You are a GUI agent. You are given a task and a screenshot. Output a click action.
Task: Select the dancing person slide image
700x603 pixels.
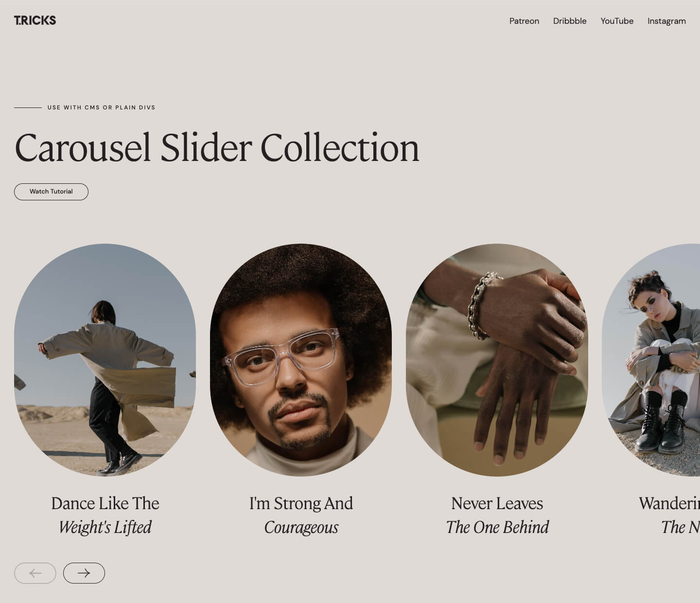pos(105,360)
